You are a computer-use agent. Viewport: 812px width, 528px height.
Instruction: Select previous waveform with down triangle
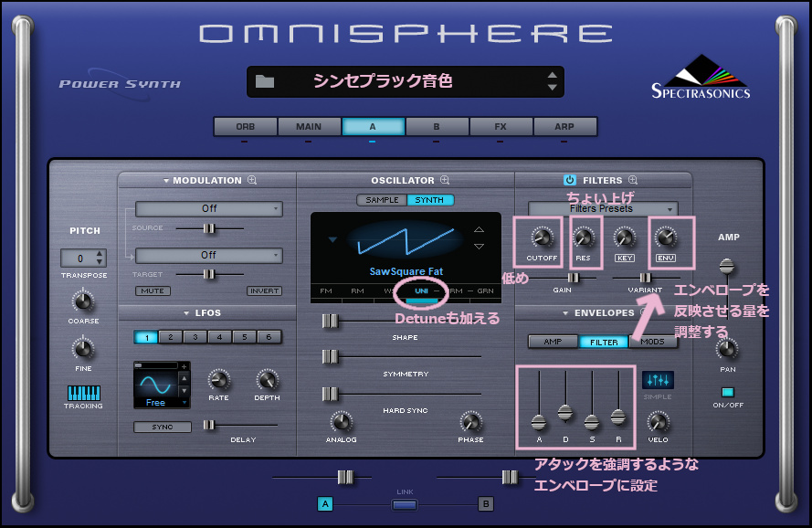(479, 247)
